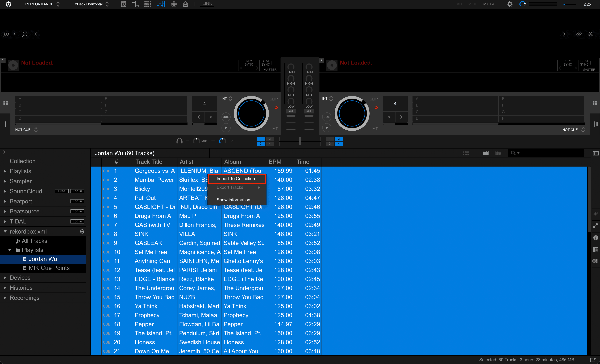Refresh the rekordbox xml library
The height and width of the screenshot is (364, 600).
[x=82, y=231]
